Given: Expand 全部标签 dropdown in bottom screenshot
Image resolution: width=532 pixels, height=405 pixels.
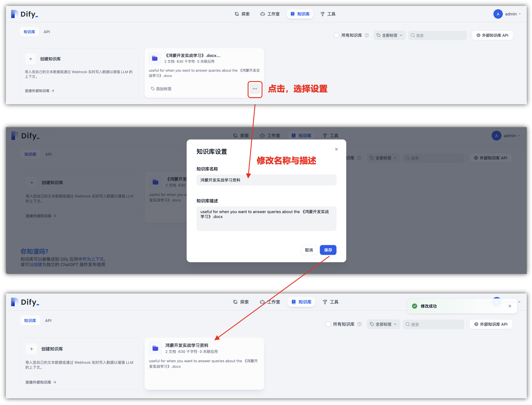Looking at the screenshot, I should [x=383, y=324].
